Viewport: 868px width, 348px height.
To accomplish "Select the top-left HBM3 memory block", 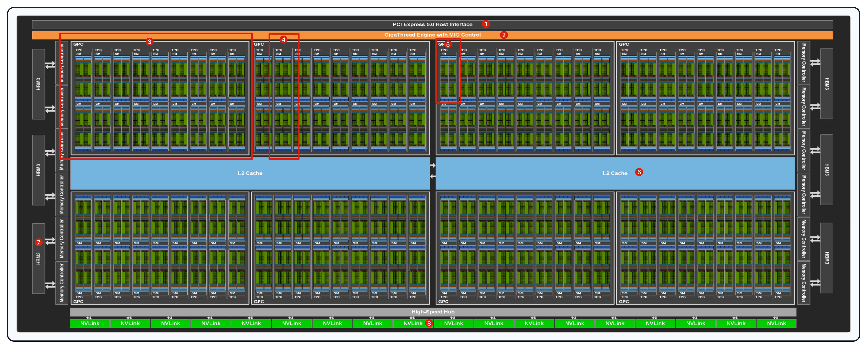I will pyautogui.click(x=38, y=84).
